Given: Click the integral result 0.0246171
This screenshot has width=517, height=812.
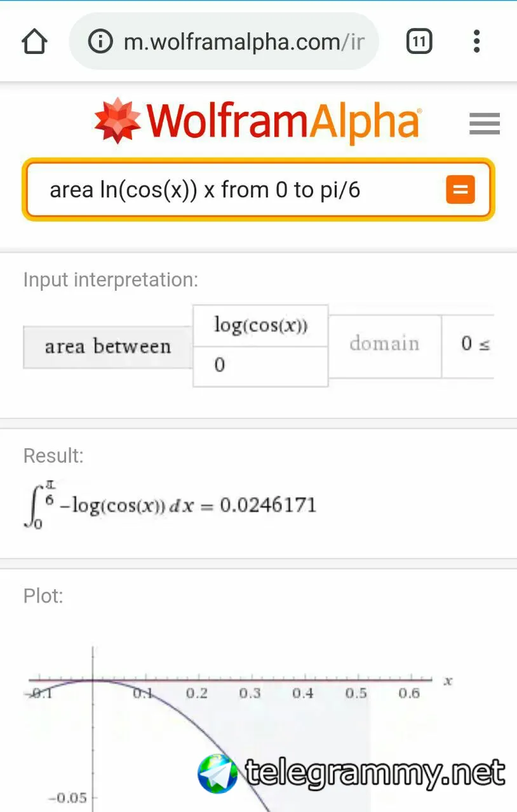Looking at the screenshot, I should [267, 505].
